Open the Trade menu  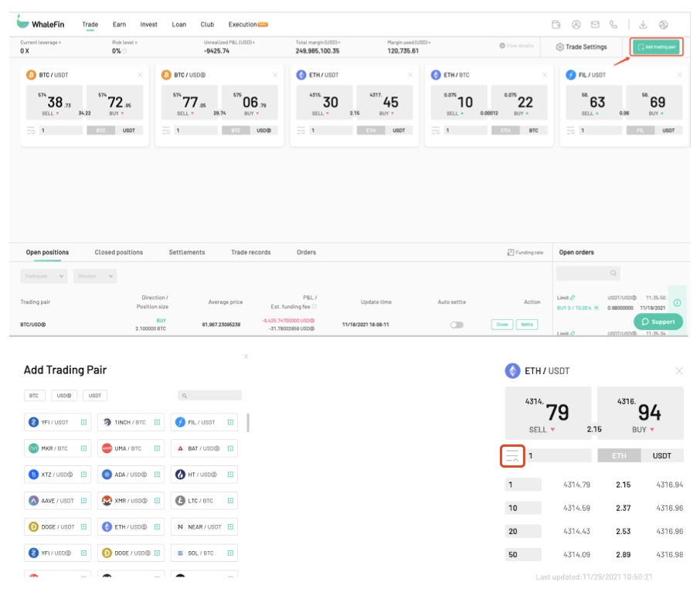[x=90, y=25]
